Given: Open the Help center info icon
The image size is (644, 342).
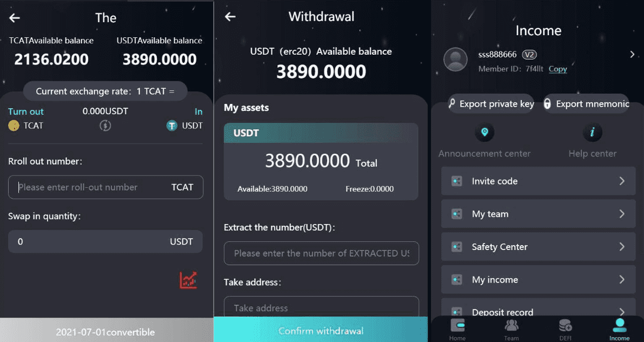Looking at the screenshot, I should coord(592,133).
